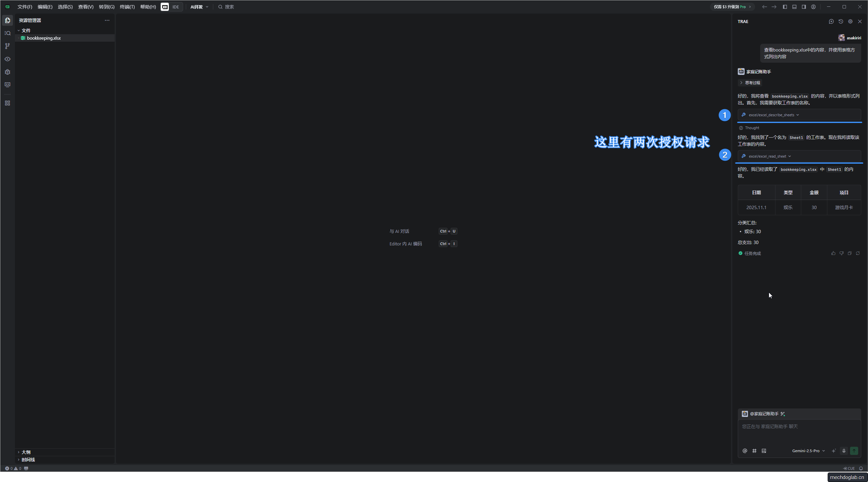Open the extensions grid icon in sidebar
The height and width of the screenshot is (482, 868).
(7, 103)
